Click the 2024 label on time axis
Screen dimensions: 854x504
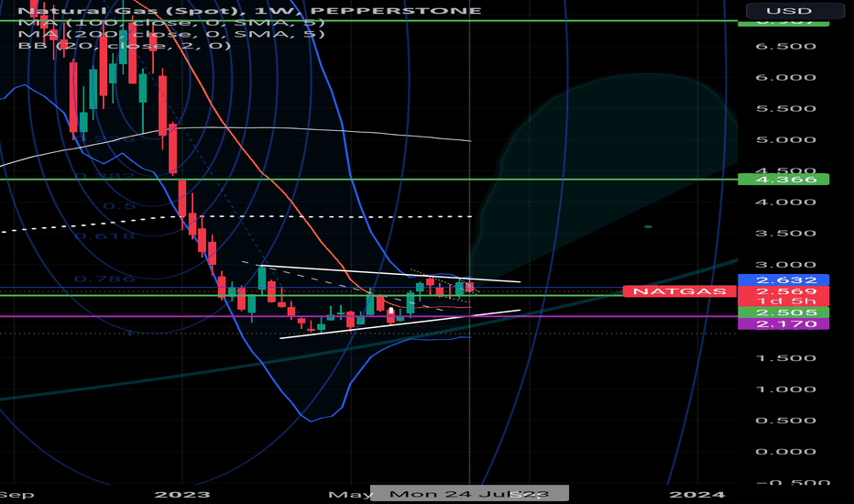(697, 495)
